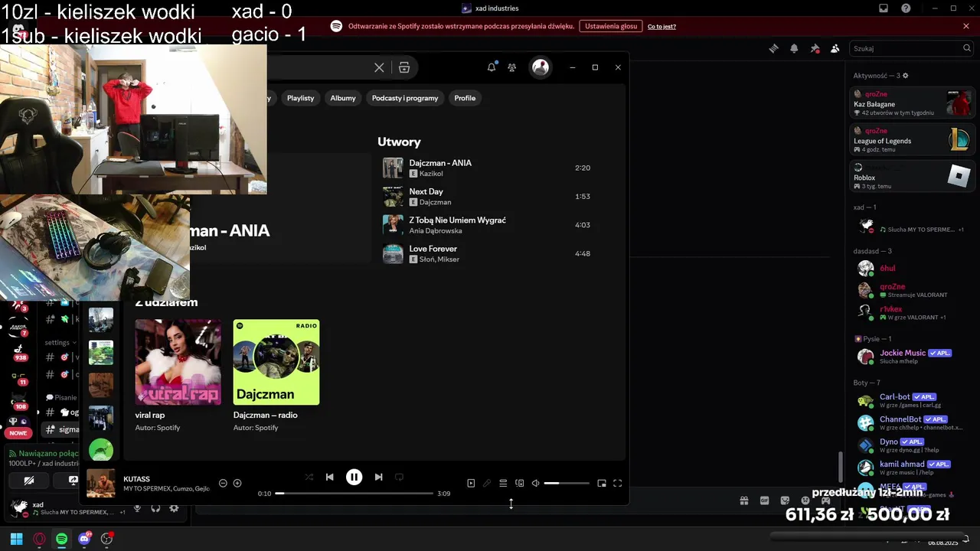Open Discord notification settings bell
This screenshot has width=980, height=551.
(x=794, y=48)
